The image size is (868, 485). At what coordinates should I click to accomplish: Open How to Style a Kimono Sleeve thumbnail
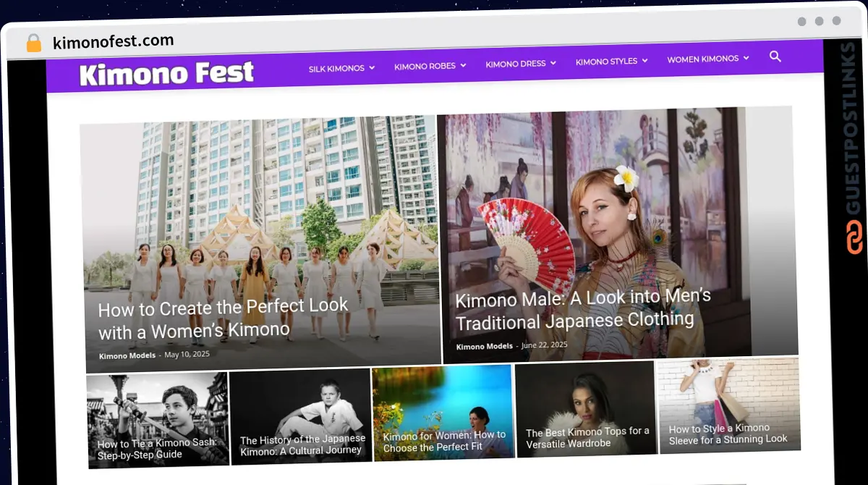pyautogui.click(x=729, y=405)
